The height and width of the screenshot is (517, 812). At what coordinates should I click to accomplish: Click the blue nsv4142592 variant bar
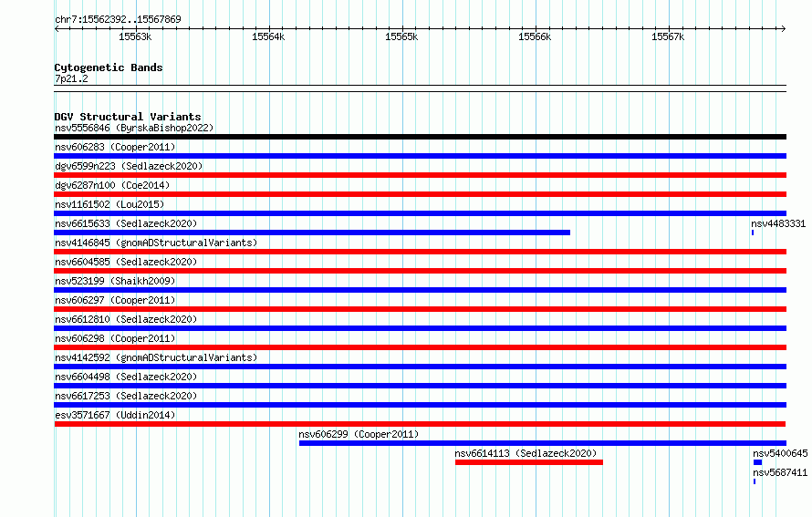coord(420,367)
